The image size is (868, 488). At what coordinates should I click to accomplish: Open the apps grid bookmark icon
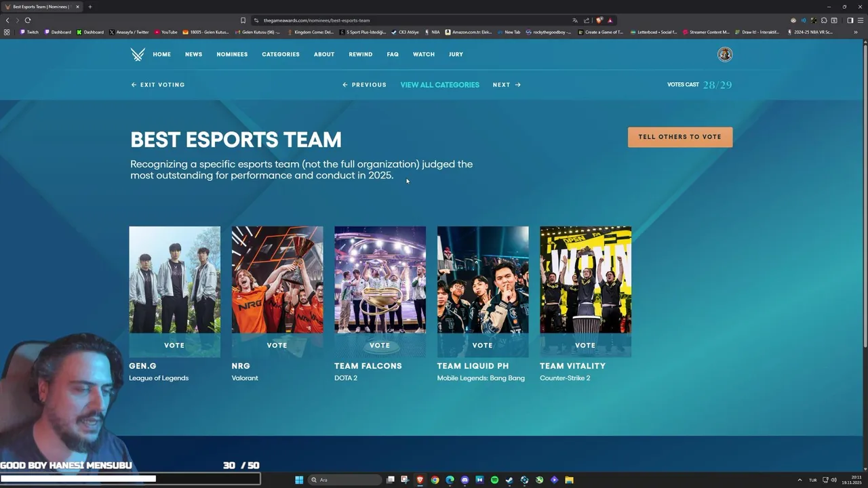[x=7, y=32]
